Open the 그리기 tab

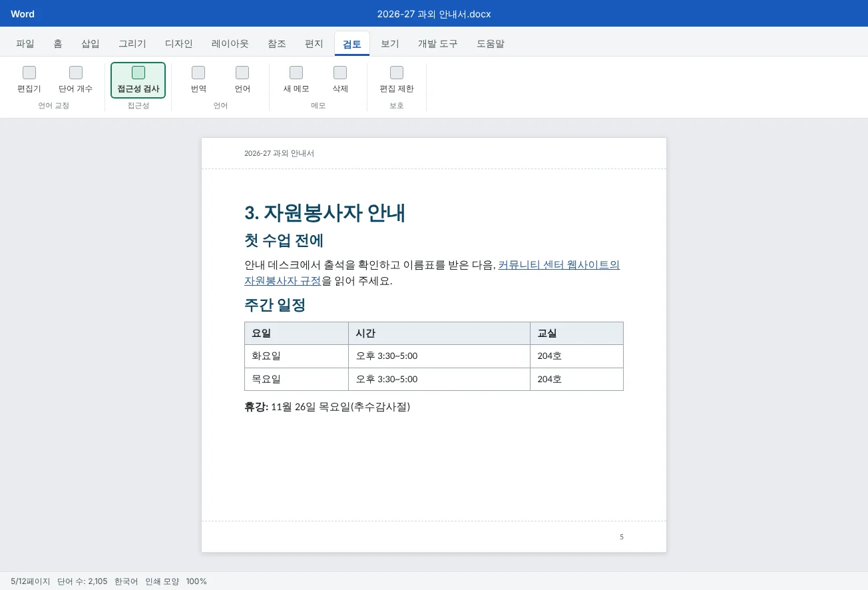click(132, 44)
